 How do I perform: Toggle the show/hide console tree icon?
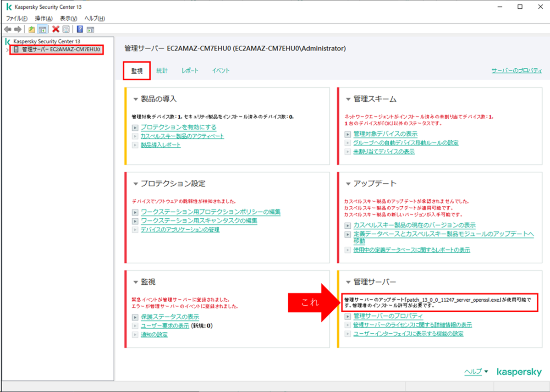click(x=42, y=29)
